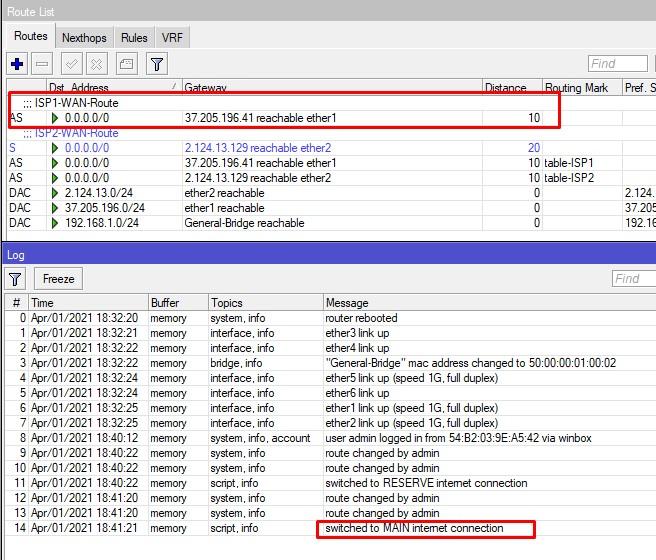Sort routes by Distance column header

(x=510, y=88)
